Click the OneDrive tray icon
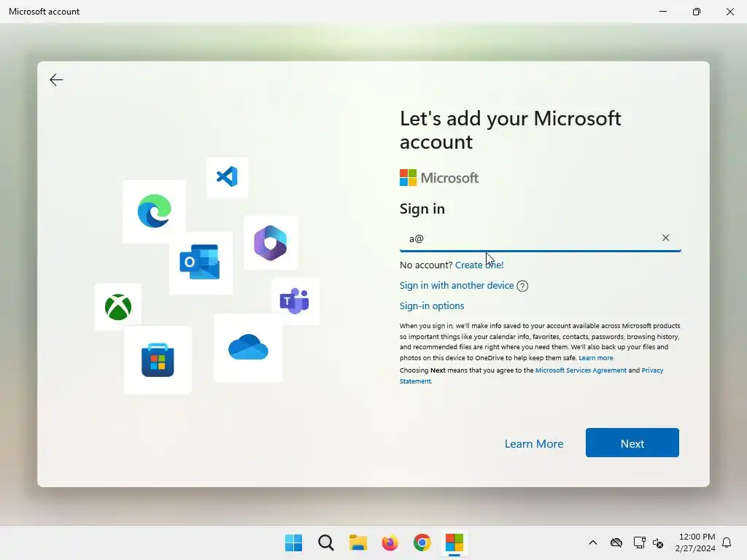The height and width of the screenshot is (560, 747). (x=616, y=542)
